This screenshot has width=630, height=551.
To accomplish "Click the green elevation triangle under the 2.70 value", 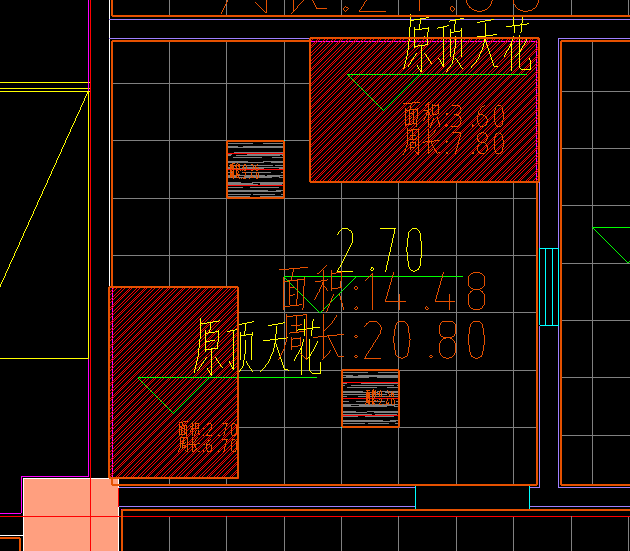I will pyautogui.click(x=320, y=294).
